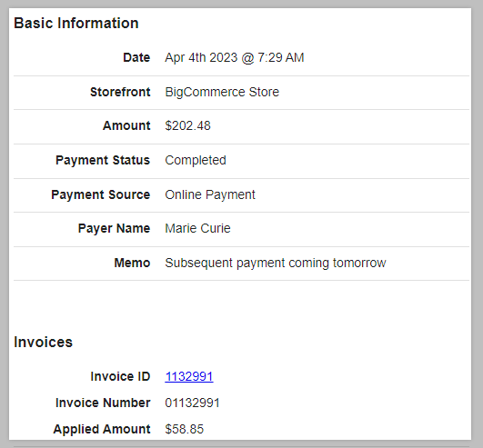Select invoice number 01132991
483x448 pixels.
[192, 403]
